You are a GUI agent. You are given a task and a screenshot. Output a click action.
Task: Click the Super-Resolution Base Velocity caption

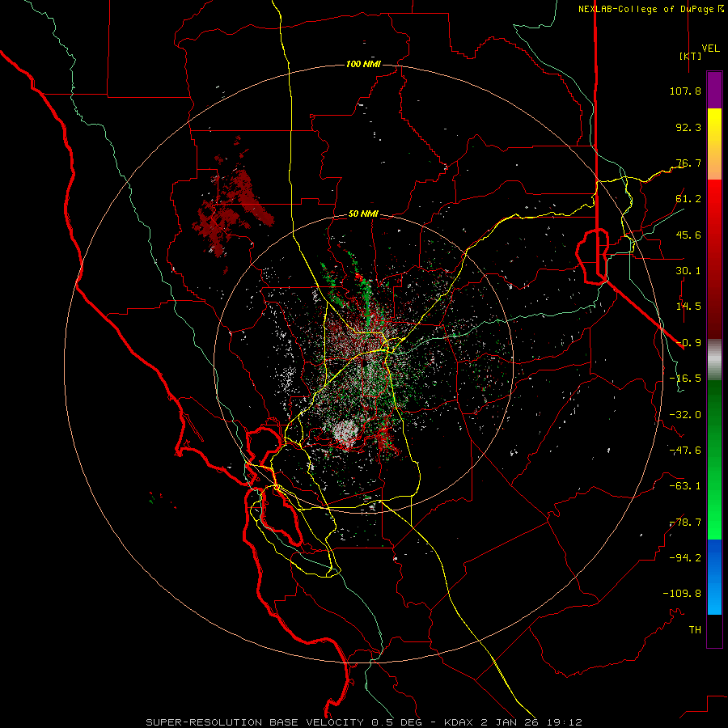tap(364, 722)
